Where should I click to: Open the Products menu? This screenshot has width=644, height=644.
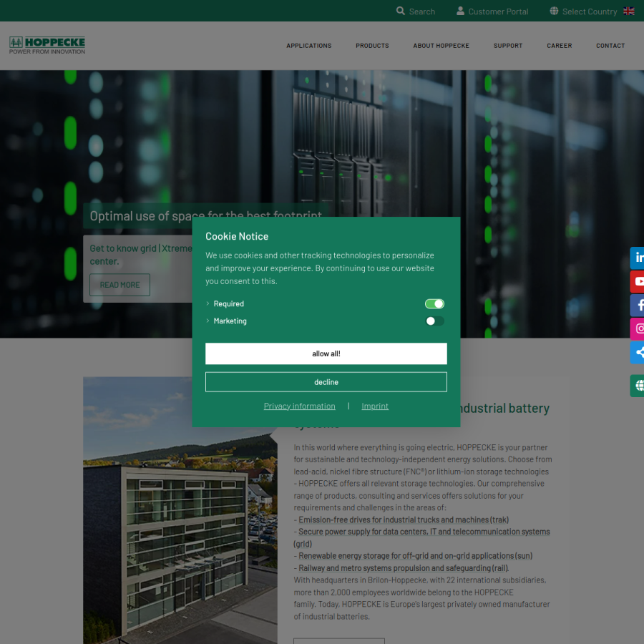point(372,46)
